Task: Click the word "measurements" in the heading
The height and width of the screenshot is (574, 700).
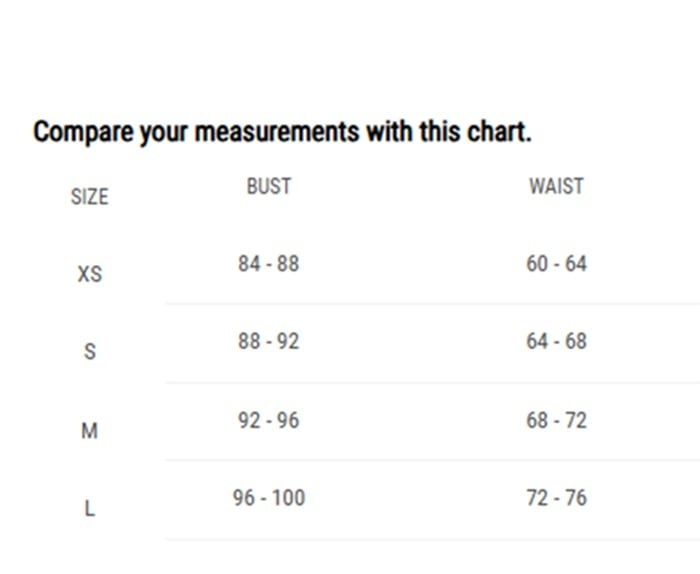Action: point(276,132)
